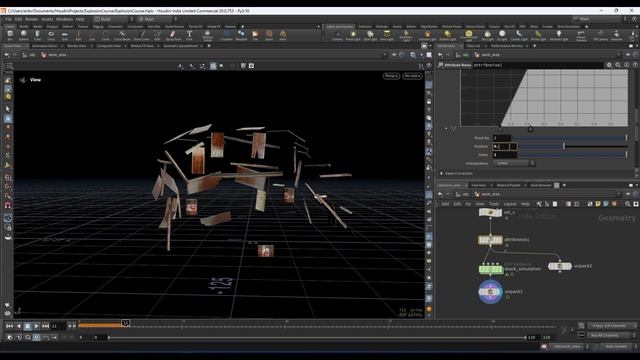
Task: Open the Persp camera dropdown in viewport
Action: [391, 76]
